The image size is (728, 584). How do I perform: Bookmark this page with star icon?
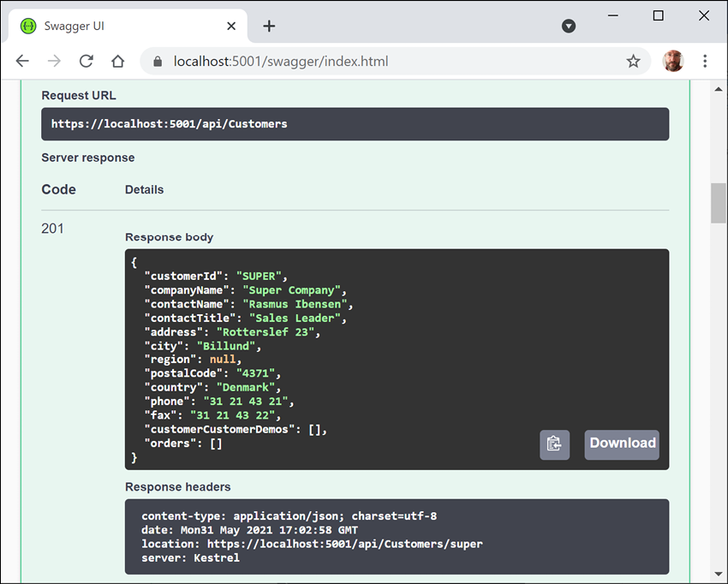pos(633,62)
